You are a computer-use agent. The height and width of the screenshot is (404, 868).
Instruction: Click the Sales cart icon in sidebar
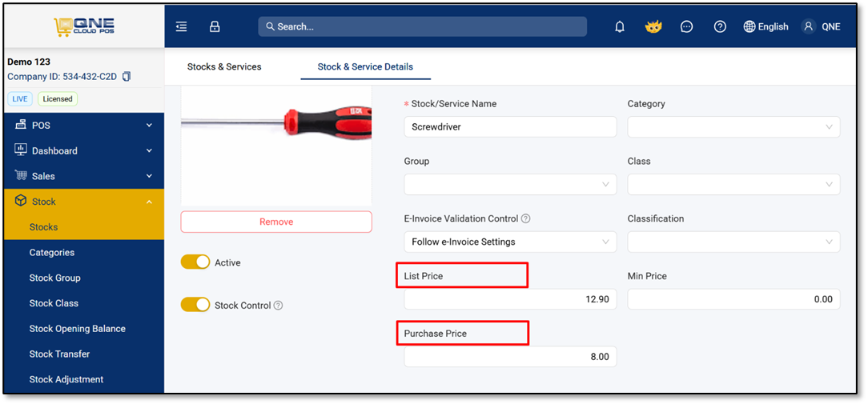[21, 175]
